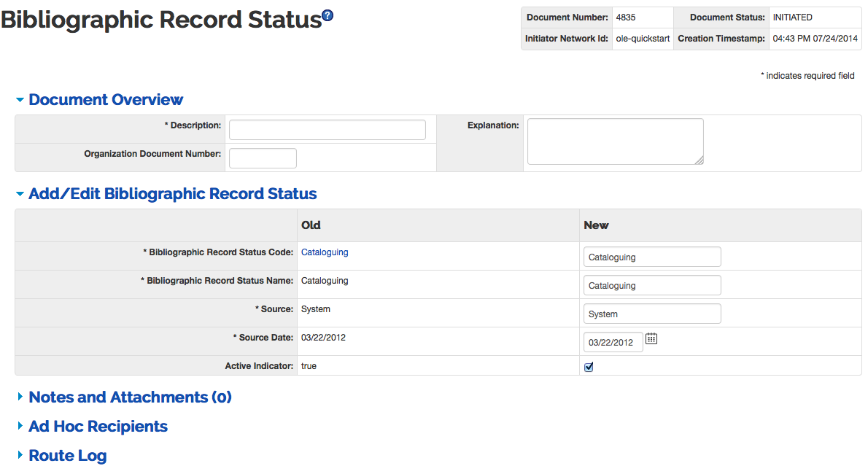Select the new Bibliographic Record Status Code field

652,257
